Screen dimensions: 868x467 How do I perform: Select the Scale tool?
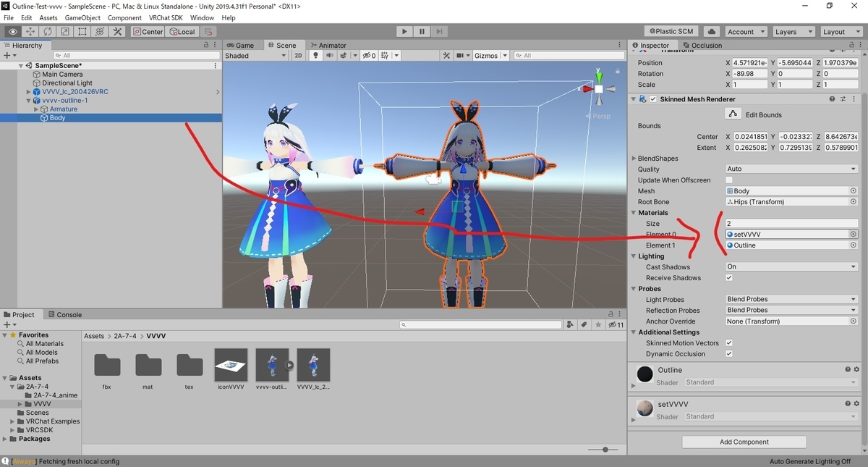[65, 32]
